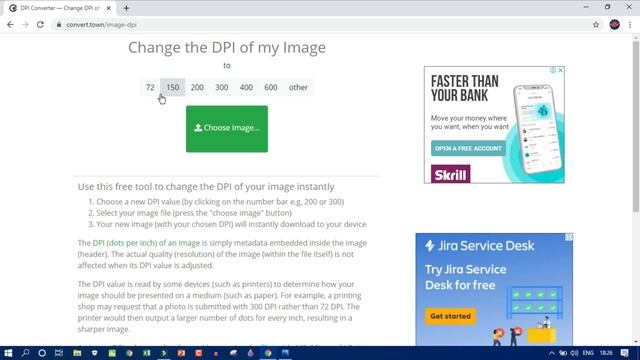Choose the 'other' DPI option
640x360 pixels.
coord(298,87)
